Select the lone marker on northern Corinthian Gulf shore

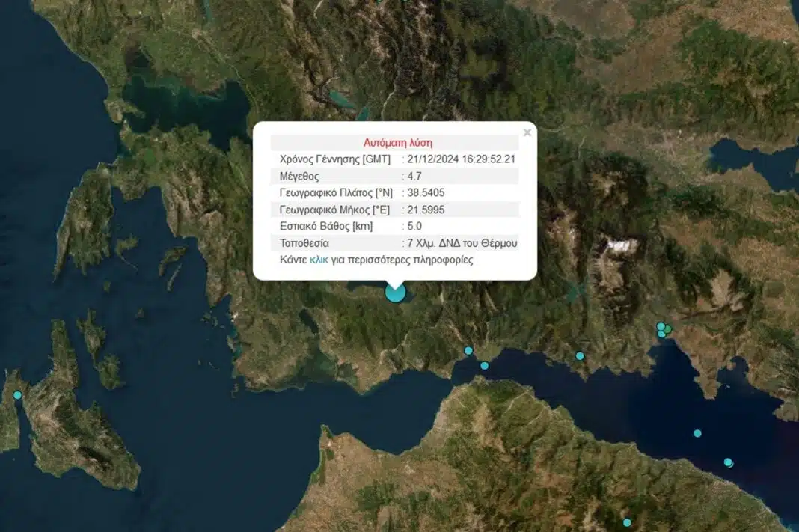pos(580,356)
